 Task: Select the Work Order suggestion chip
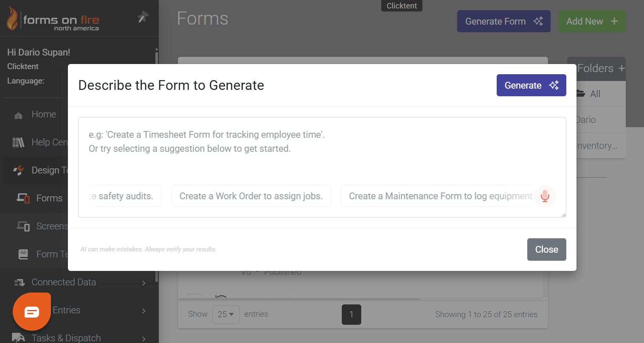[251, 196]
